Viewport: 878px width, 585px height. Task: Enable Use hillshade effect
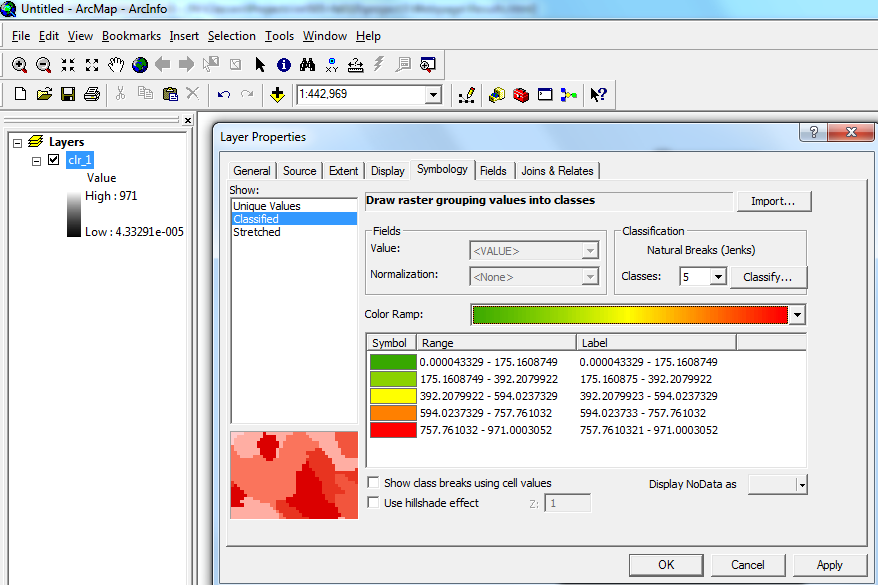pos(373,503)
